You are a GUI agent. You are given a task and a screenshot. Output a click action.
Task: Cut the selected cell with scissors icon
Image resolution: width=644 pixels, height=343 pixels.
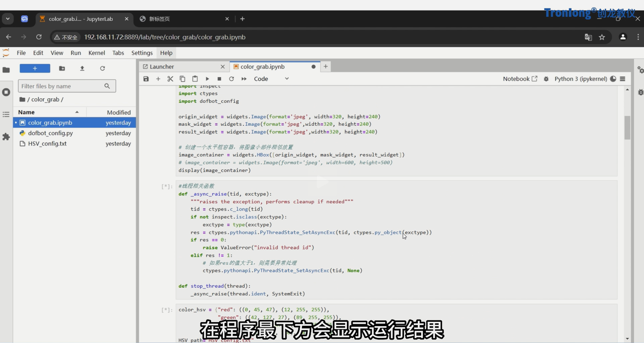tap(170, 79)
